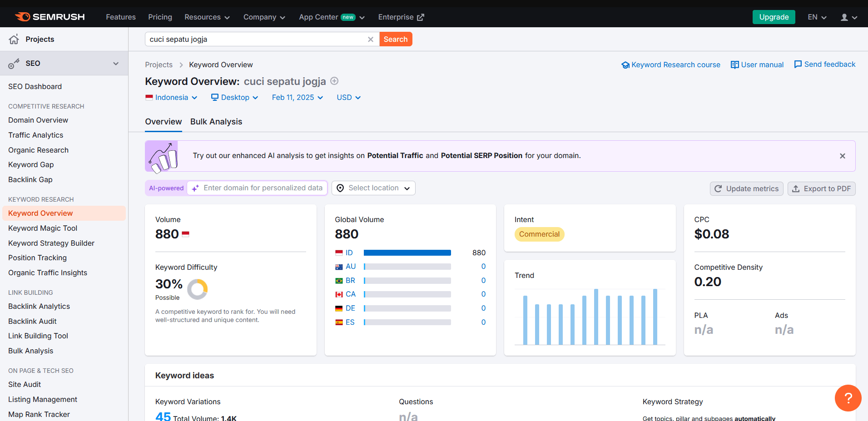This screenshot has width=868, height=421.
Task: Open the user account icon menu
Action: point(848,17)
